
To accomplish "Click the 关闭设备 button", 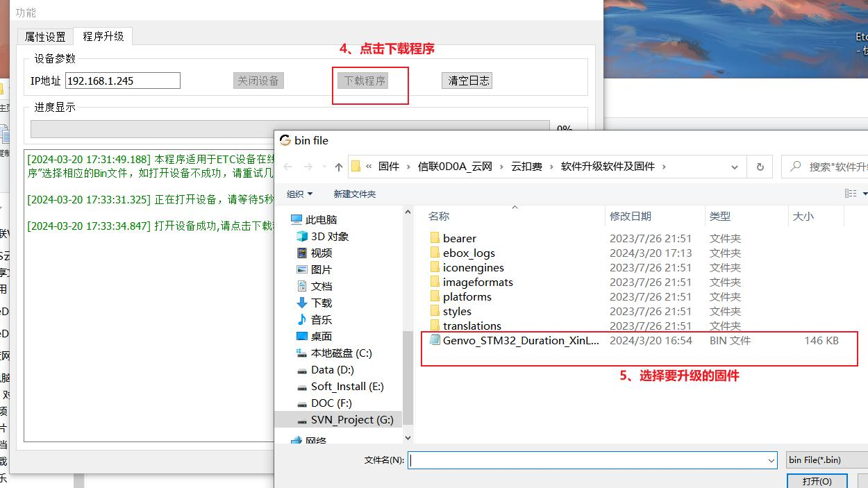I will tap(258, 81).
